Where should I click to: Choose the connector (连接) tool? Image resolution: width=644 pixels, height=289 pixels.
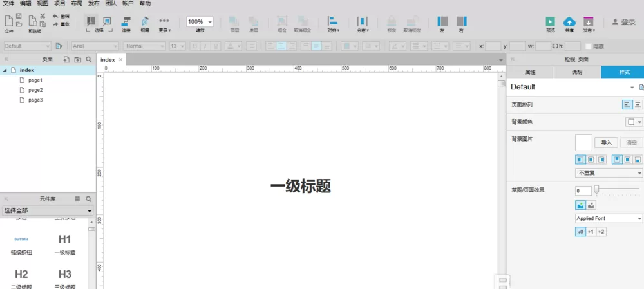pyautogui.click(x=126, y=21)
